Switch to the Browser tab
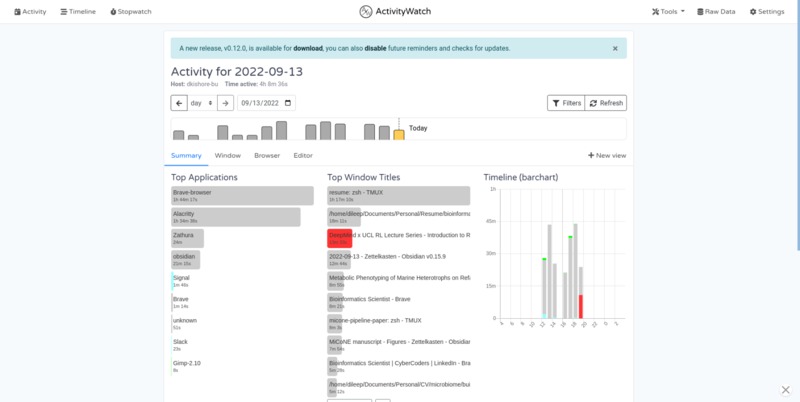This screenshot has width=800, height=402. tap(267, 156)
